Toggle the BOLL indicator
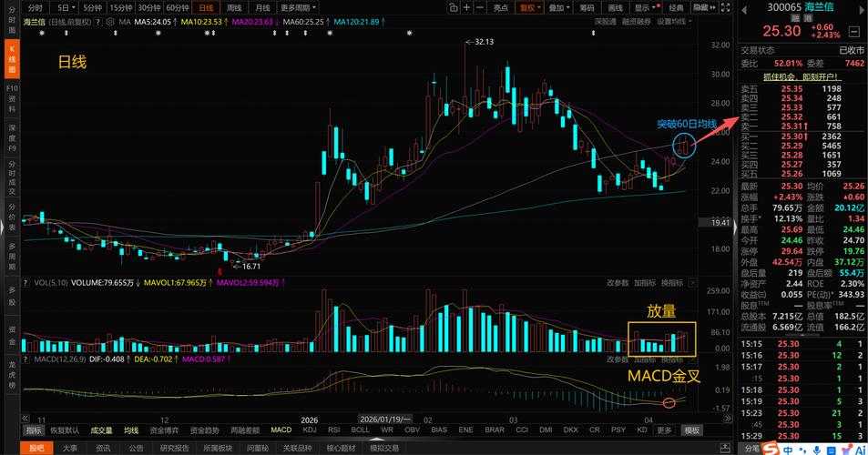The width and height of the screenshot is (868, 455). coord(361,430)
